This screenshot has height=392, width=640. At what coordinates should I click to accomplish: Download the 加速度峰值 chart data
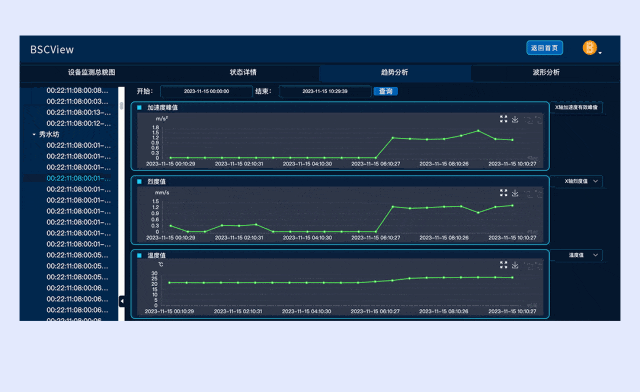point(515,119)
